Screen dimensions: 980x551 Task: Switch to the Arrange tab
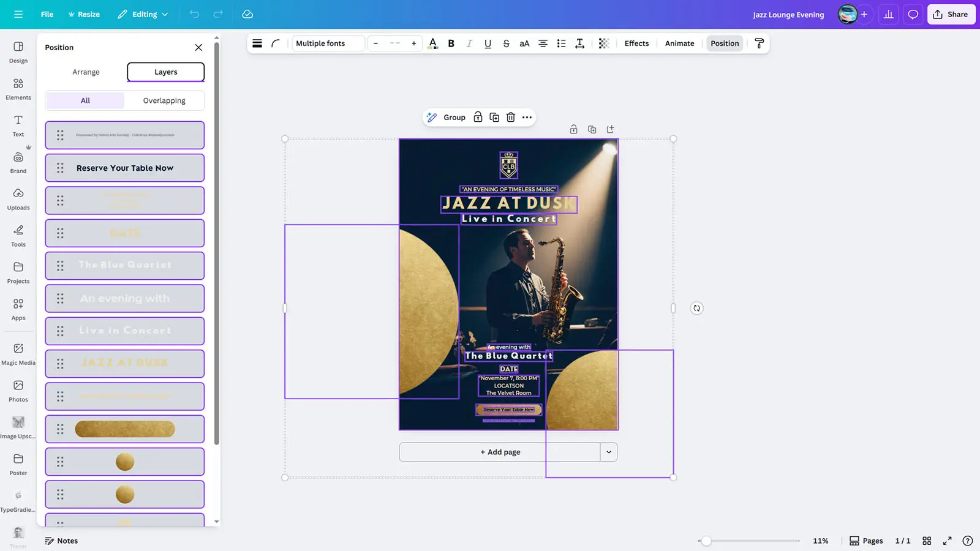click(86, 72)
